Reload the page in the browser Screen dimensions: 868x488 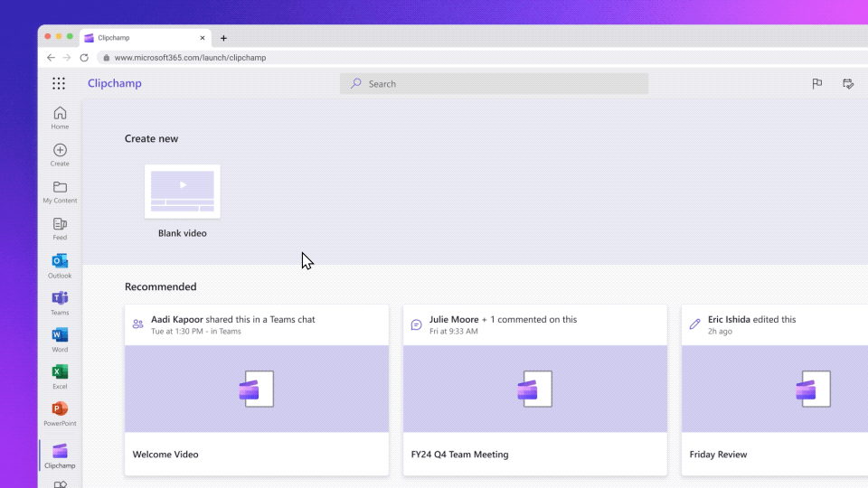point(84,58)
